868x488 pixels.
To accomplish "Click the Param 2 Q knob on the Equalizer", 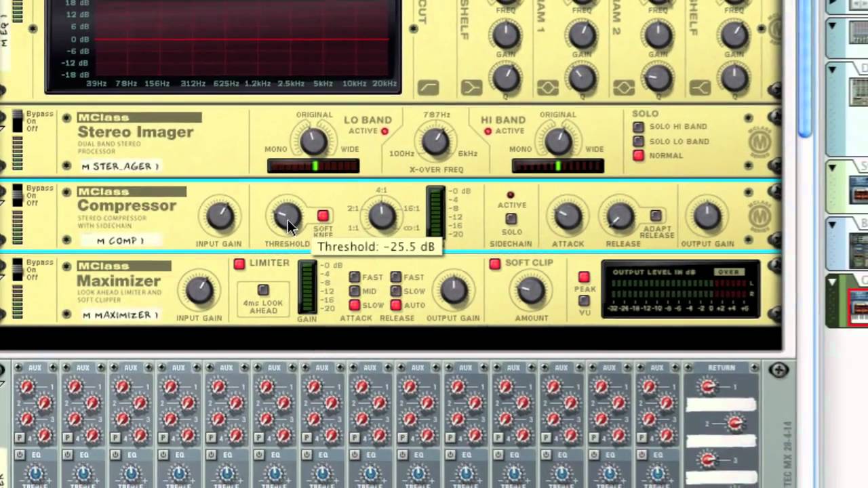I will (x=658, y=79).
